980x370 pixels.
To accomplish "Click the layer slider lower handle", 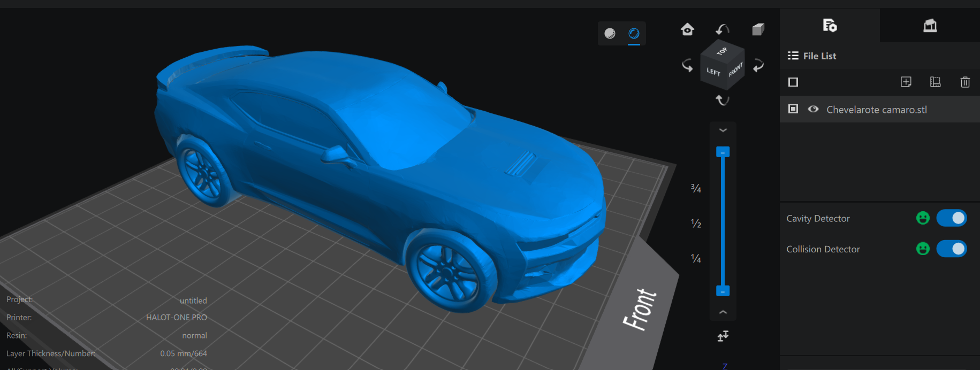I will [x=723, y=291].
